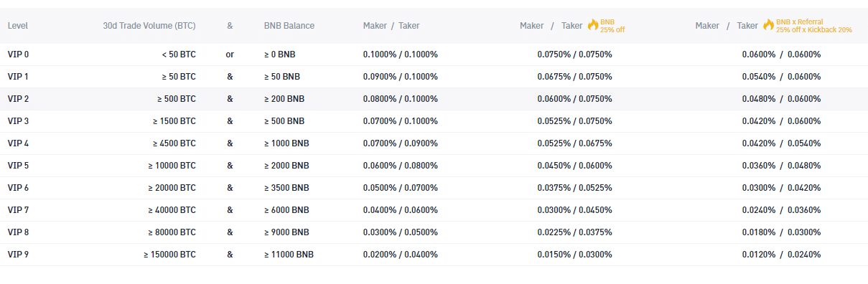Click the first Maker / Taker header
This screenshot has height=284, width=868.
click(391, 26)
